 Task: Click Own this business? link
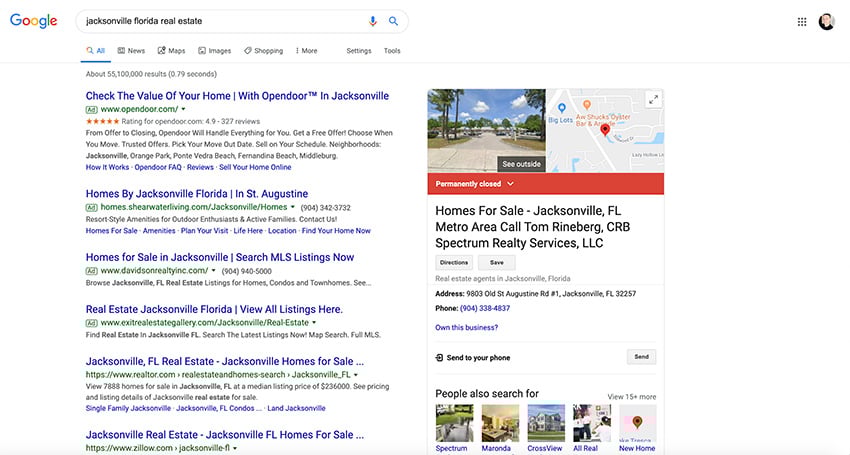(x=466, y=328)
